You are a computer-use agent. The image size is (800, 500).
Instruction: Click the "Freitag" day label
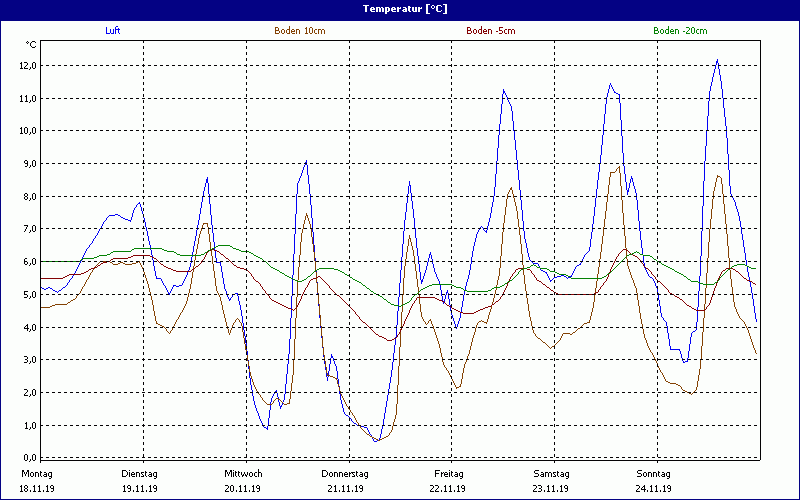click(449, 474)
